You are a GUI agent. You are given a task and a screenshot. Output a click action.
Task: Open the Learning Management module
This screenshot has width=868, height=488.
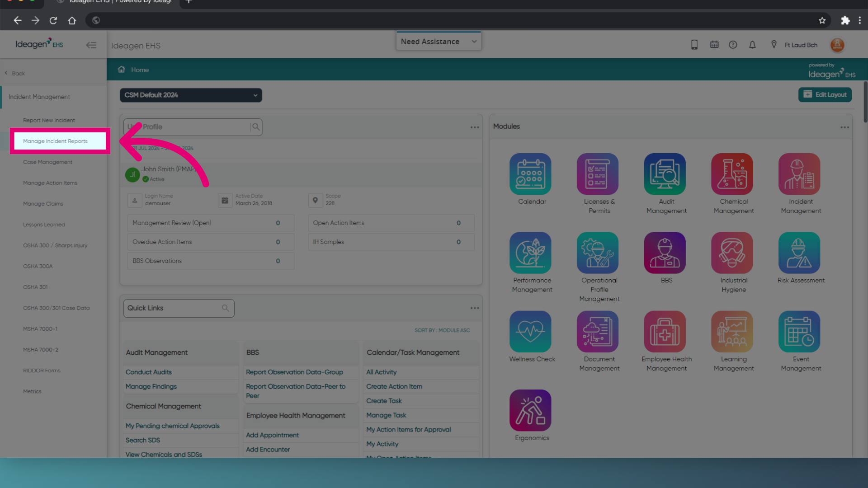pyautogui.click(x=732, y=332)
